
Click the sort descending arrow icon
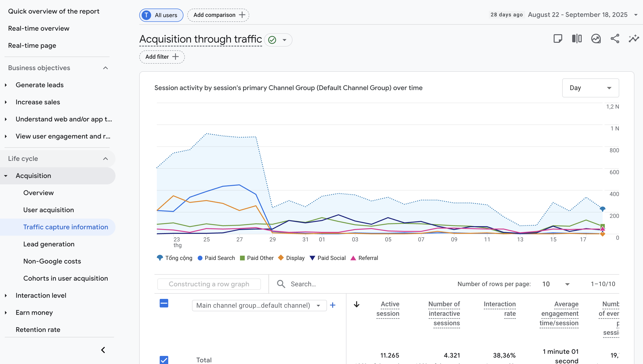[356, 304]
